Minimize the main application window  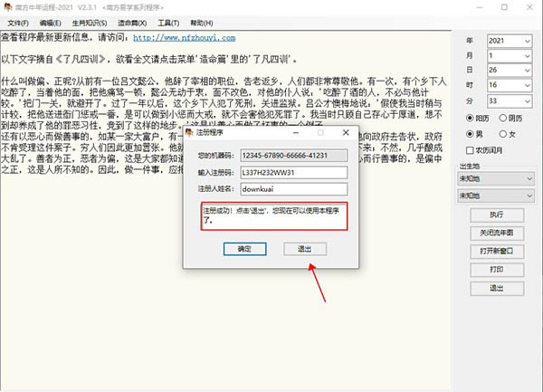[480, 7]
